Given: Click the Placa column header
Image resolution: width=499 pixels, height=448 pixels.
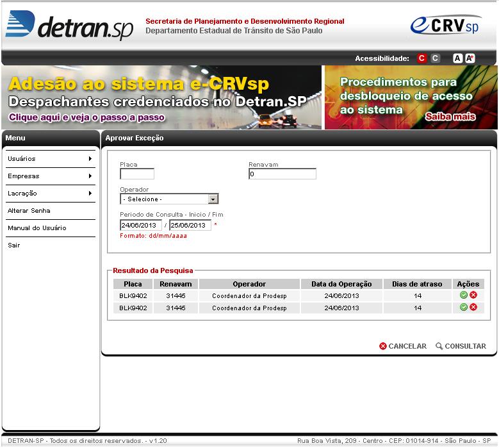Looking at the screenshot, I should (133, 284).
